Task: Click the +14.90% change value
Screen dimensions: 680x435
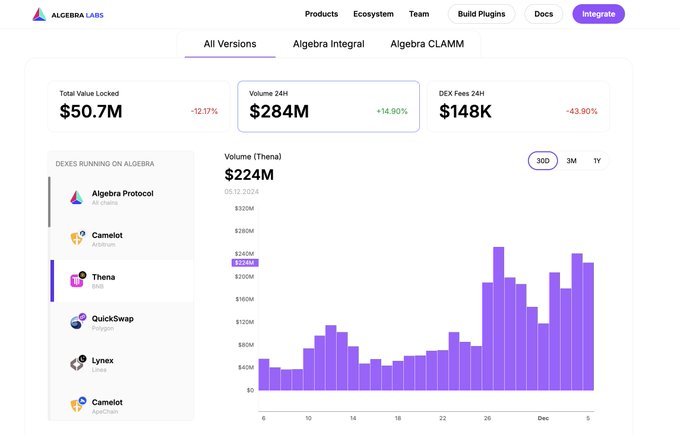Action: (x=392, y=111)
